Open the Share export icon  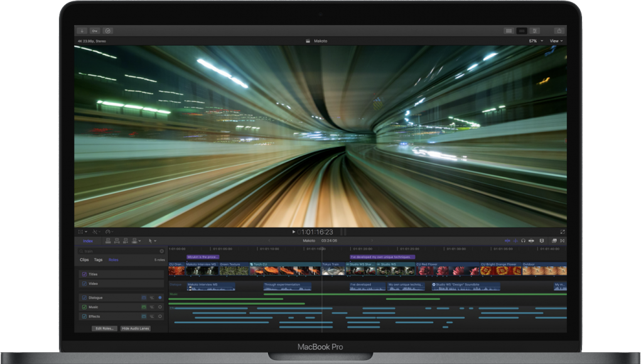pos(559,31)
